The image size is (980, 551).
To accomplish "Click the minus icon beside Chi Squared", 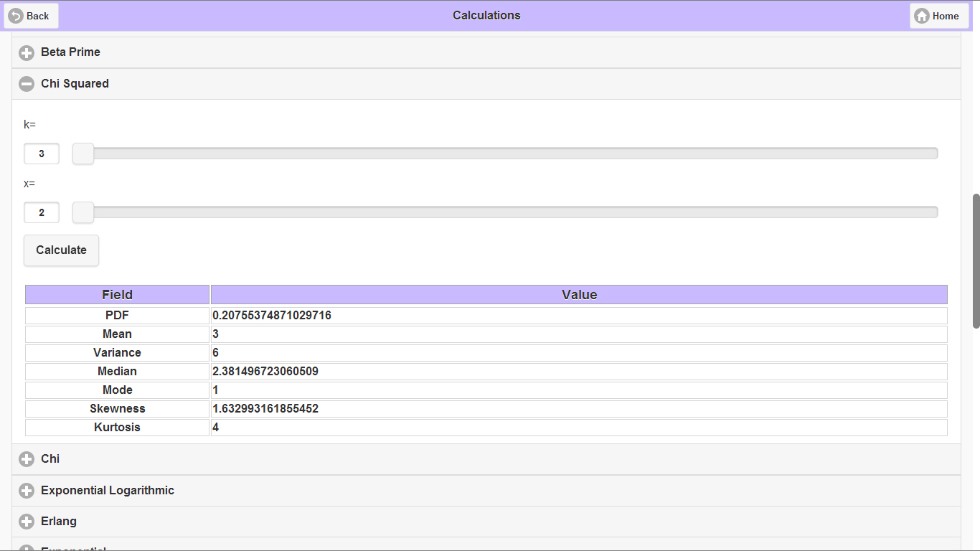I will click(x=27, y=84).
